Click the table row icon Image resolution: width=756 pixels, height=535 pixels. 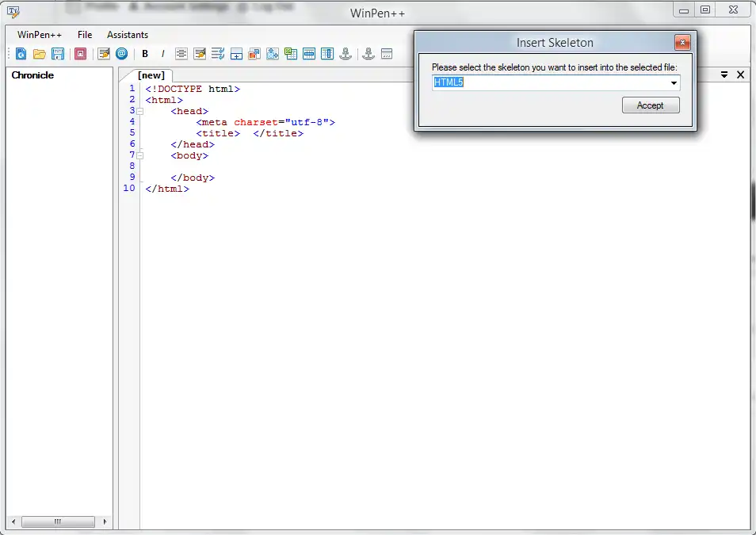(x=309, y=54)
